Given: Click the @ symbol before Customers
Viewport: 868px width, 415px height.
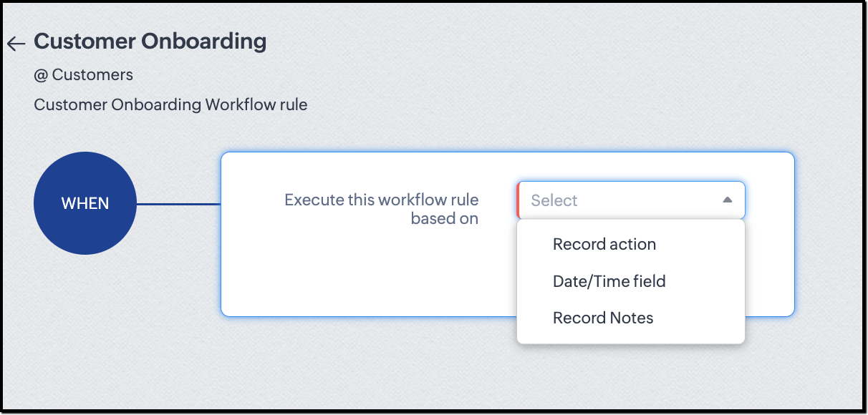Looking at the screenshot, I should point(40,74).
